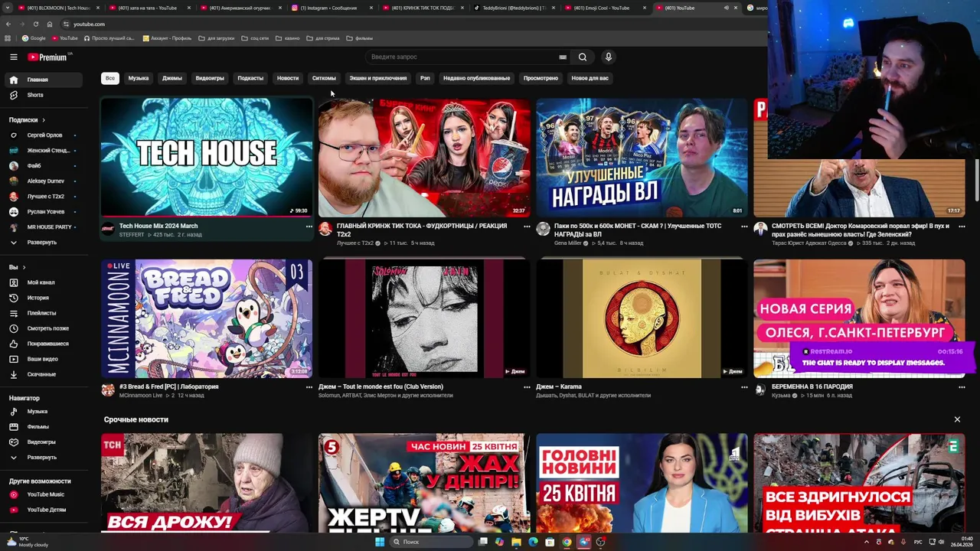Image resolution: width=980 pixels, height=551 pixels.
Task: Open the hamburger guide menu icon
Action: (13, 57)
